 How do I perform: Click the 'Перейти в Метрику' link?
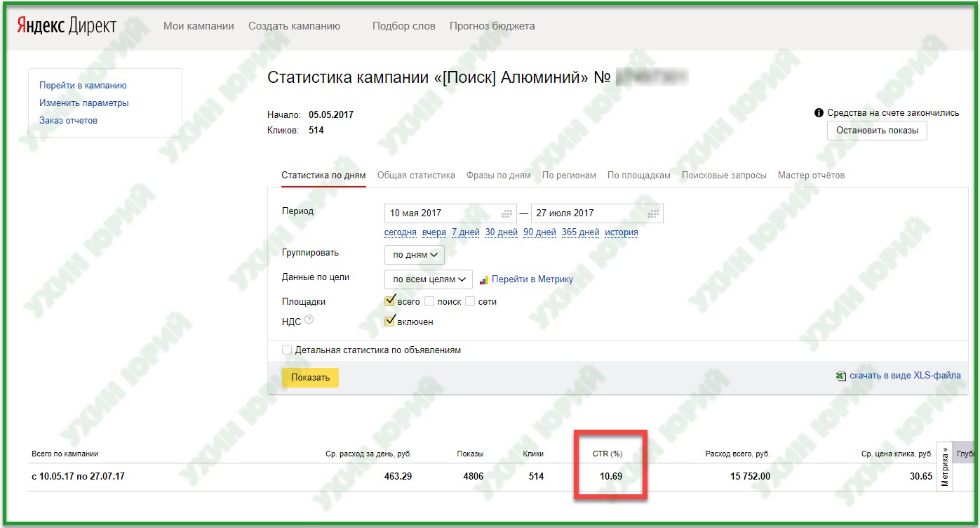click(532, 279)
